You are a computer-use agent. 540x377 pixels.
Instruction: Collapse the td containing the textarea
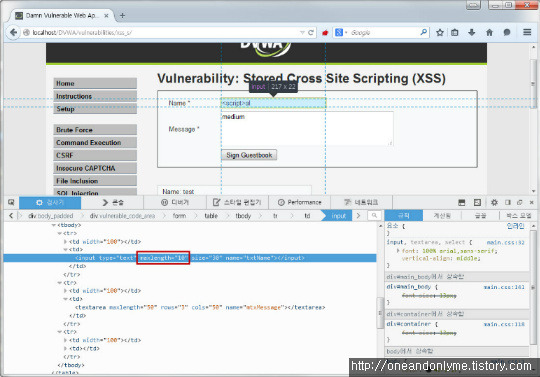pyautogui.click(x=65, y=299)
